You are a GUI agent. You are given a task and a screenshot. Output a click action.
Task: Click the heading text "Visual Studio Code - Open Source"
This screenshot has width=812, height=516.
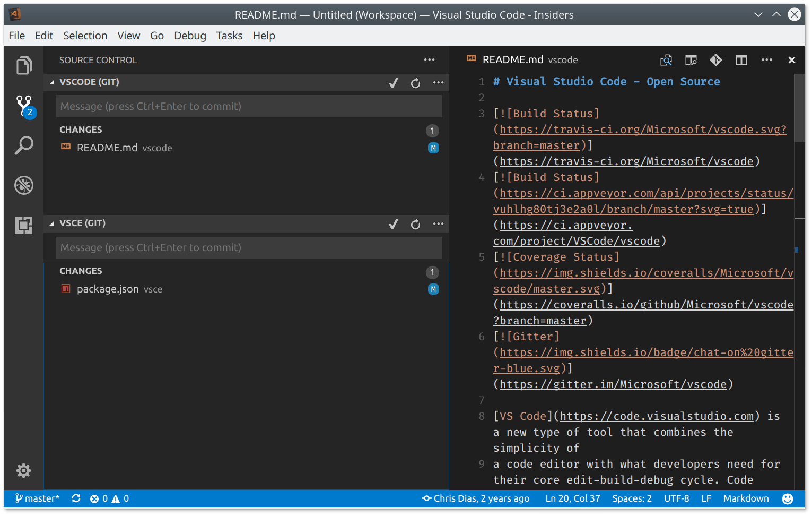click(613, 82)
